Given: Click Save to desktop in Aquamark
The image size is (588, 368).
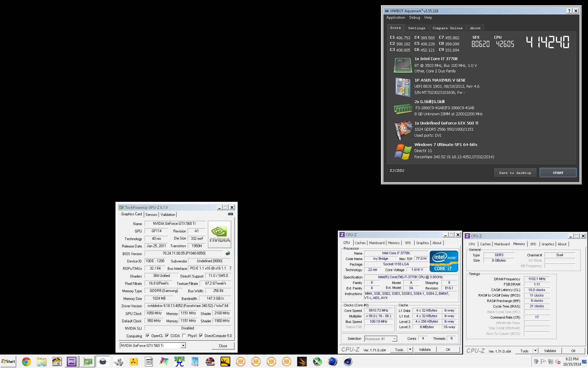Looking at the screenshot, I should pos(515,173).
